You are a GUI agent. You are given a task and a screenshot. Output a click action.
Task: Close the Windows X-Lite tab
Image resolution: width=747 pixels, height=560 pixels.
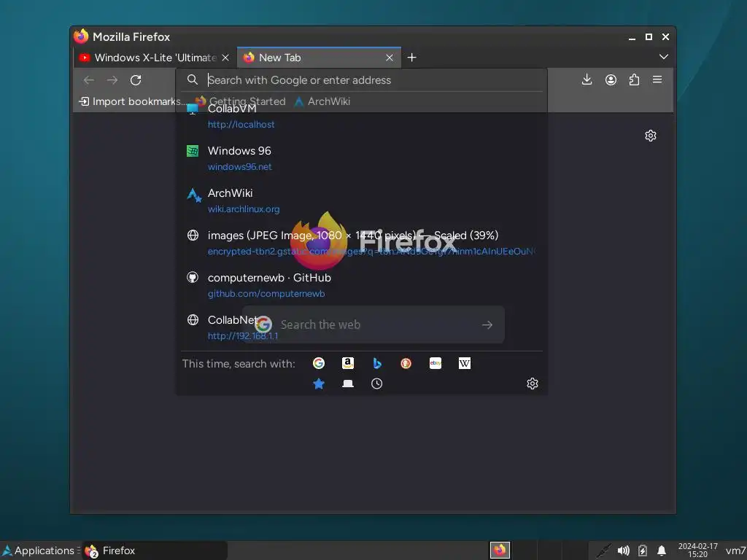pyautogui.click(x=226, y=58)
